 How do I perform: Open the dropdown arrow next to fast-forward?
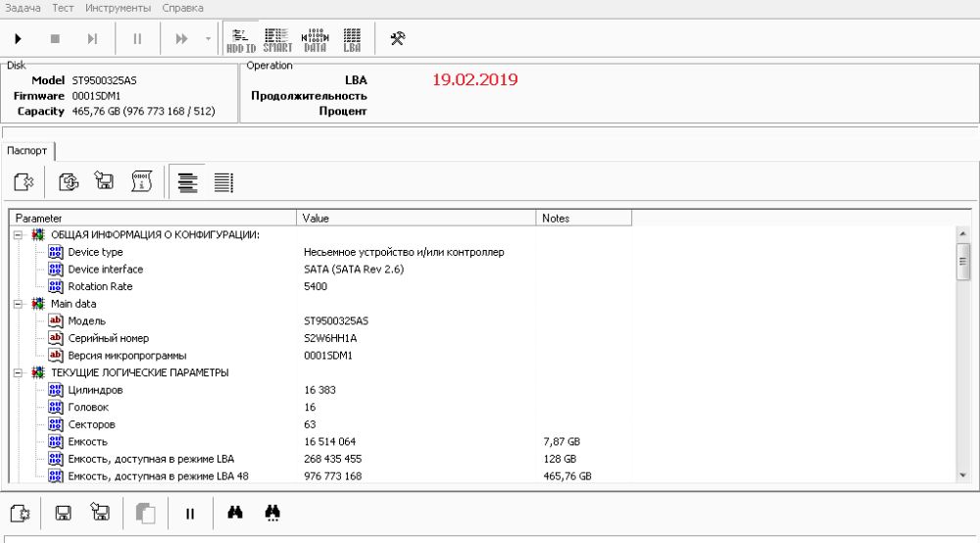click(x=208, y=39)
